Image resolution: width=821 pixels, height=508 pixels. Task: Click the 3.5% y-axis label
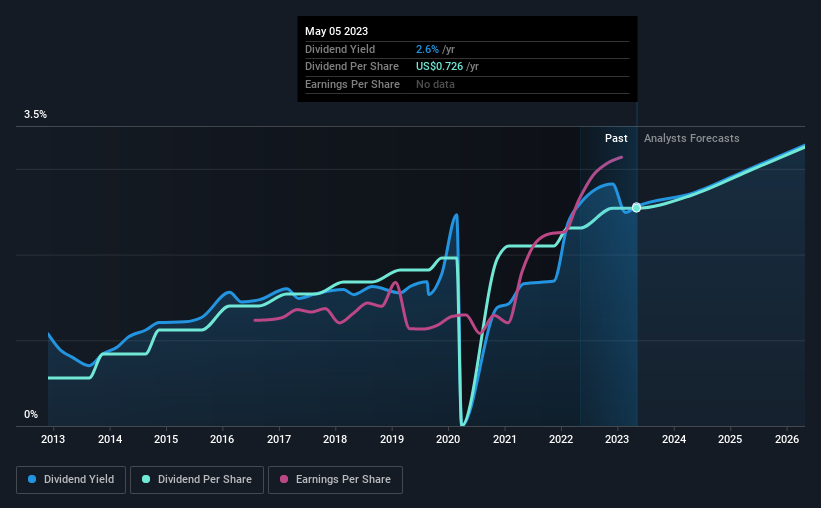pos(35,115)
